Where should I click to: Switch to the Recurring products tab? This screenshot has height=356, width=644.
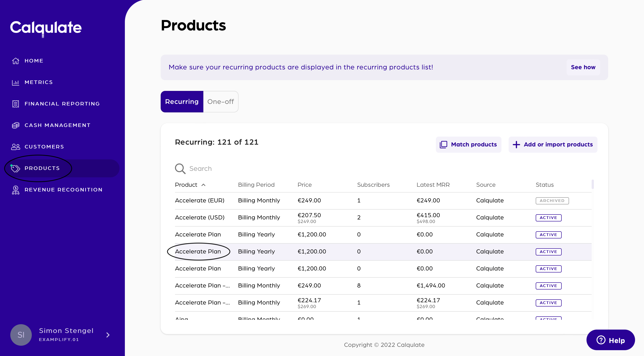(182, 102)
